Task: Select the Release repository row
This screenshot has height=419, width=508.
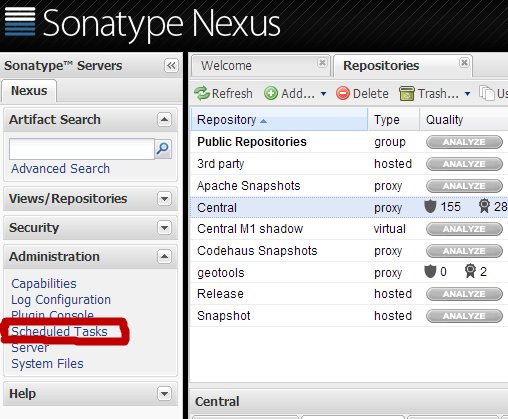Action: (349, 294)
